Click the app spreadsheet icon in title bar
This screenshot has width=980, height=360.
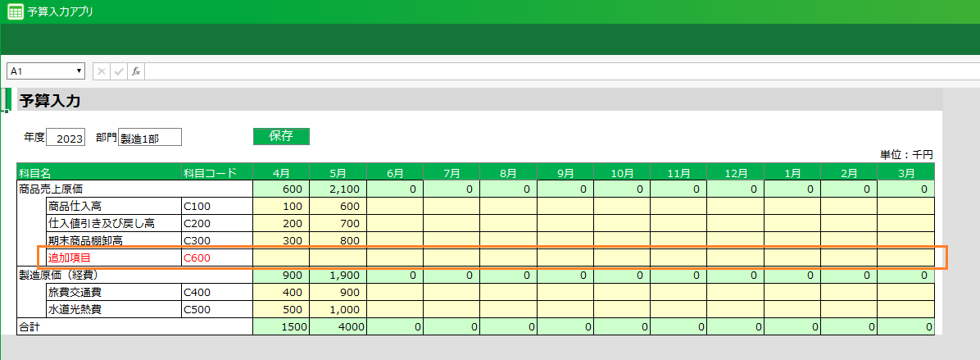15,11
